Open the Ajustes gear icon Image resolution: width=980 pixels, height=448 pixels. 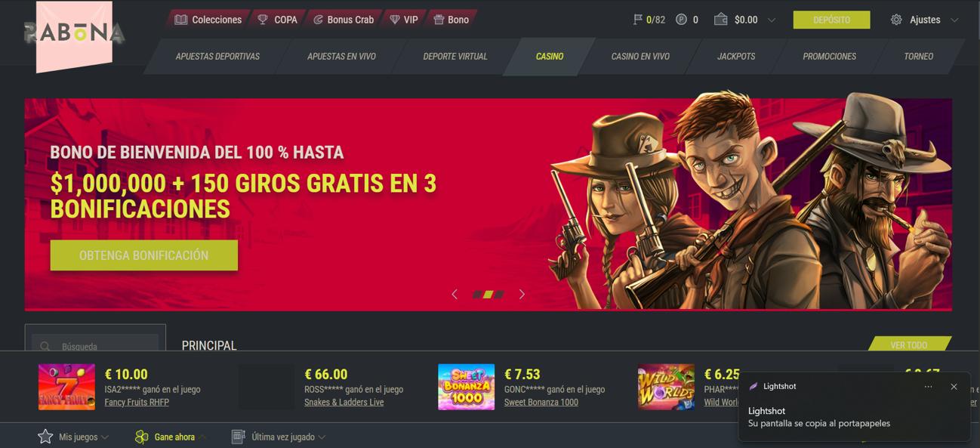click(896, 20)
